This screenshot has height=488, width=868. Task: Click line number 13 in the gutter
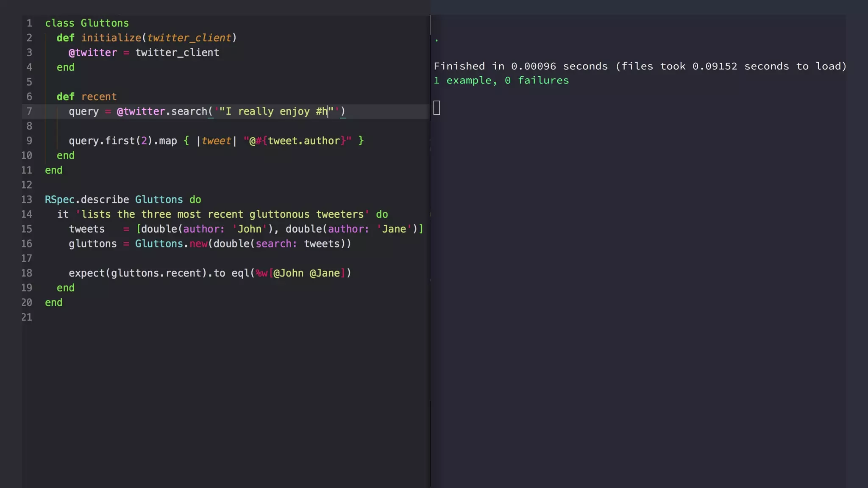coord(27,200)
